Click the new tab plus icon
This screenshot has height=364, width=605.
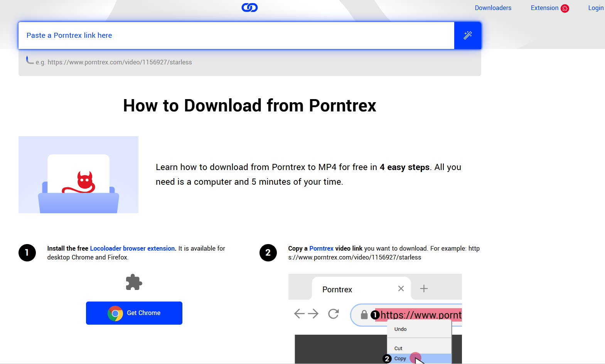[x=424, y=288]
